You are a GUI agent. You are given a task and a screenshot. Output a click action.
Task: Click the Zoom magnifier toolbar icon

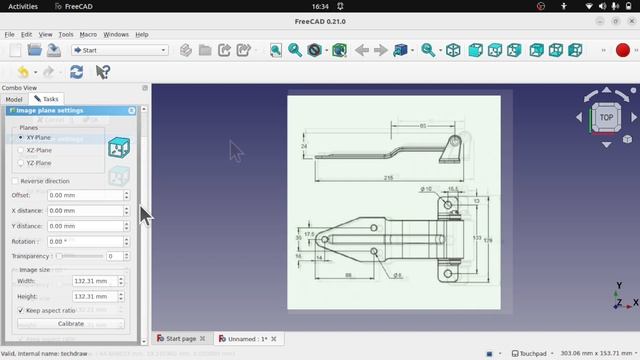click(x=428, y=50)
